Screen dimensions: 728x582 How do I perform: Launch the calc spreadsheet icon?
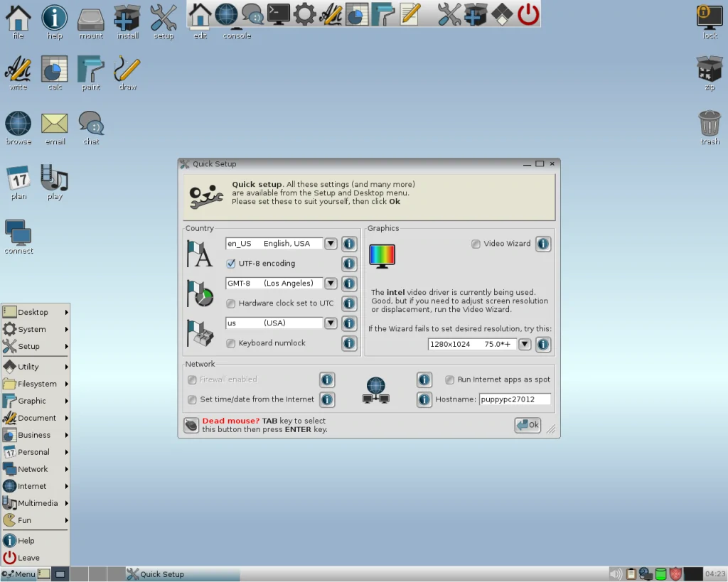click(55, 70)
